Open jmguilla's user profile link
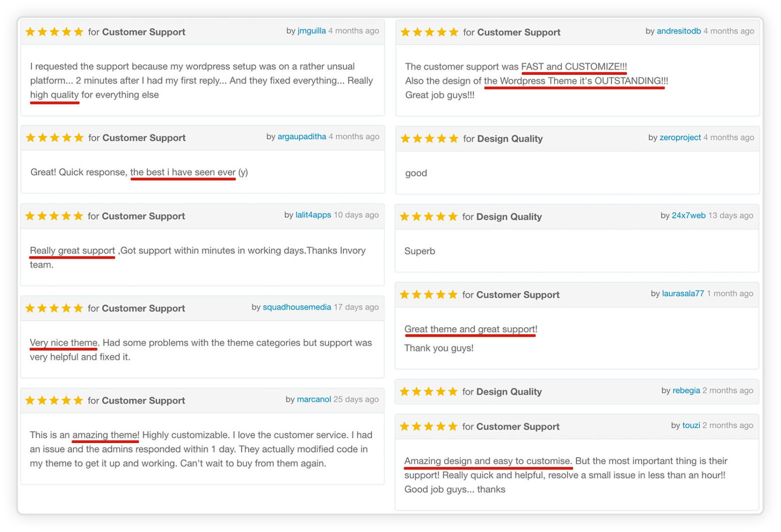The height and width of the screenshot is (532, 781). pyautogui.click(x=311, y=31)
